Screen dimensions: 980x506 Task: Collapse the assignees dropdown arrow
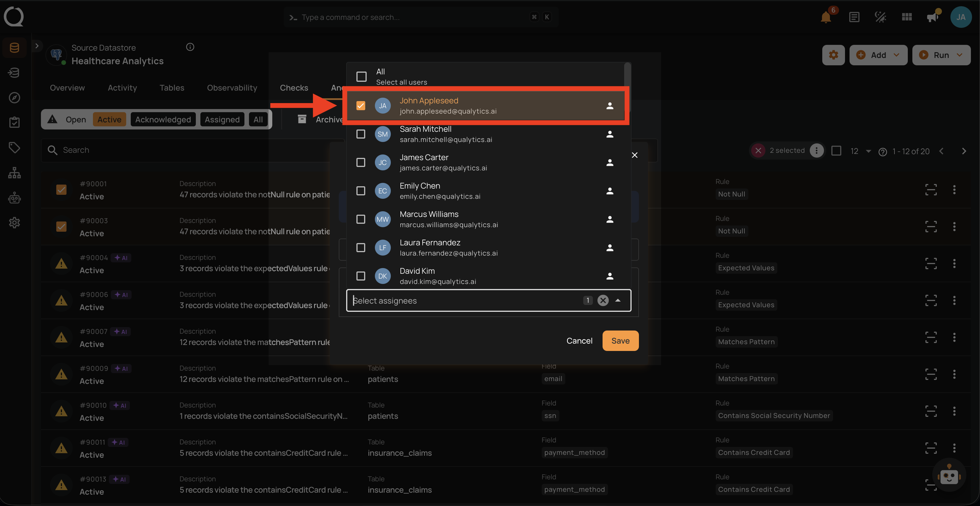(618, 301)
